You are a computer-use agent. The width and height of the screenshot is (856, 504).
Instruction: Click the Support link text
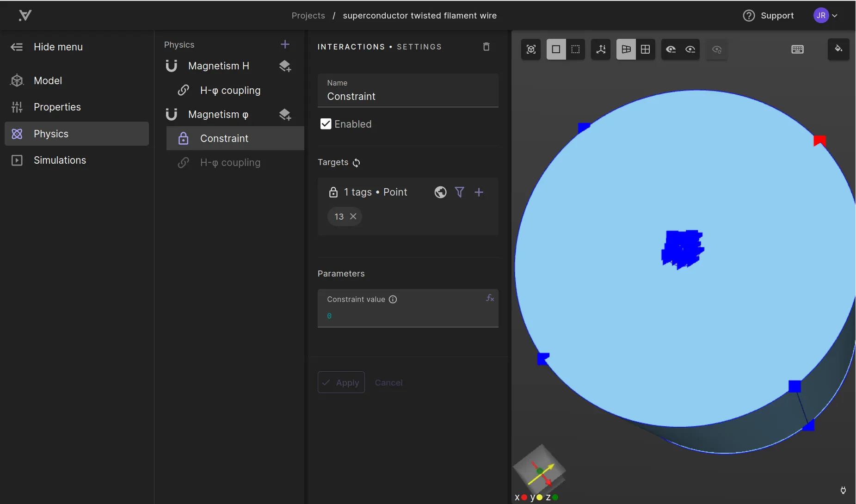coord(777,16)
